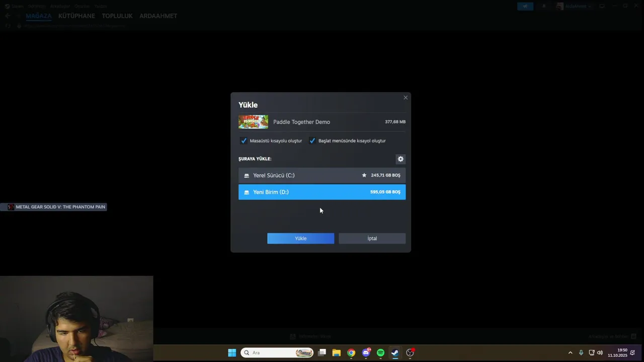The height and width of the screenshot is (362, 644).
Task: Select Yeni Birim (D:) drive
Action: [322, 192]
